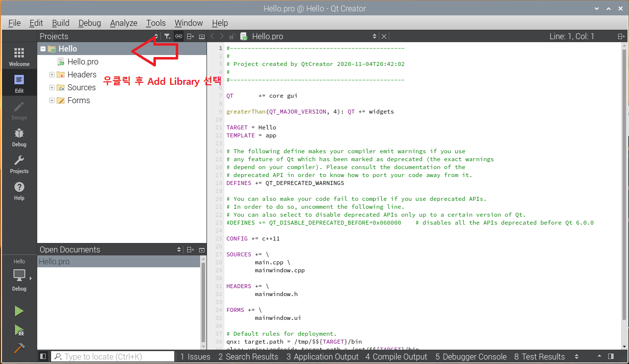Viewport: 629px width, 364px height.
Task: Start debugging with bug-arrow icon
Action: coord(19,330)
